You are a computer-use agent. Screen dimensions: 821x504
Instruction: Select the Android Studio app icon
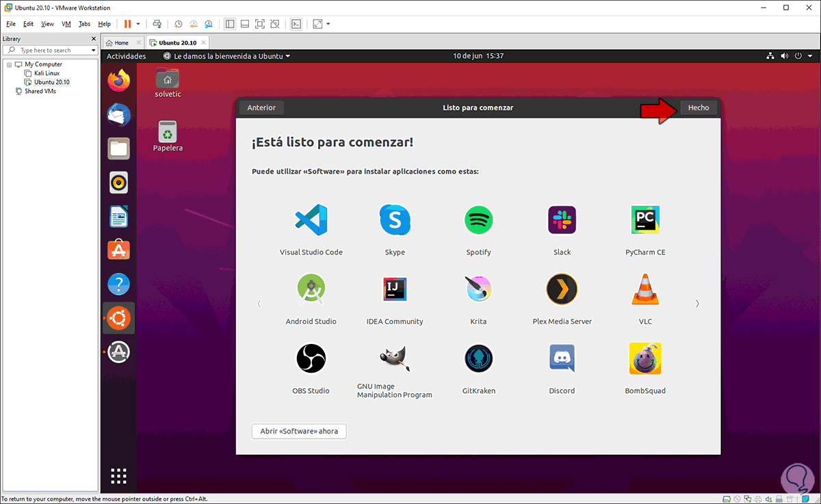311,289
